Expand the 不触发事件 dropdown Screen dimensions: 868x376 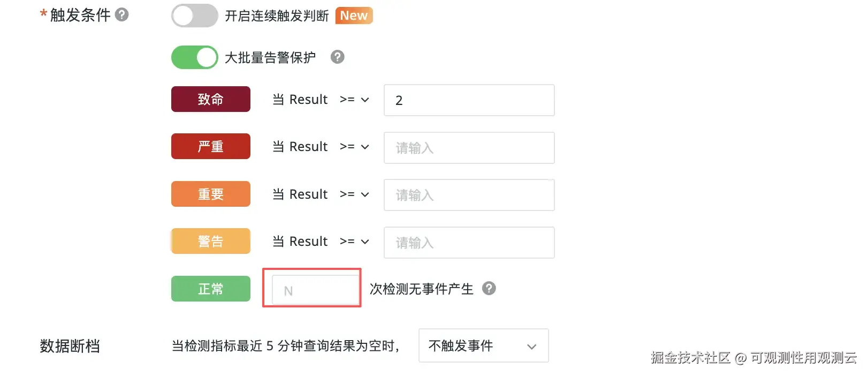pyautogui.click(x=483, y=346)
